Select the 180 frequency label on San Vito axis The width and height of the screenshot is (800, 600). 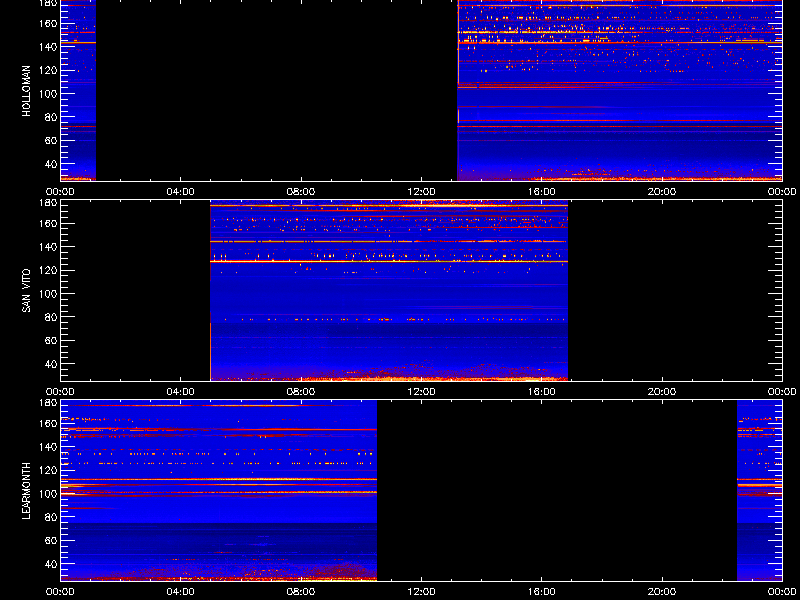pyautogui.click(x=49, y=203)
